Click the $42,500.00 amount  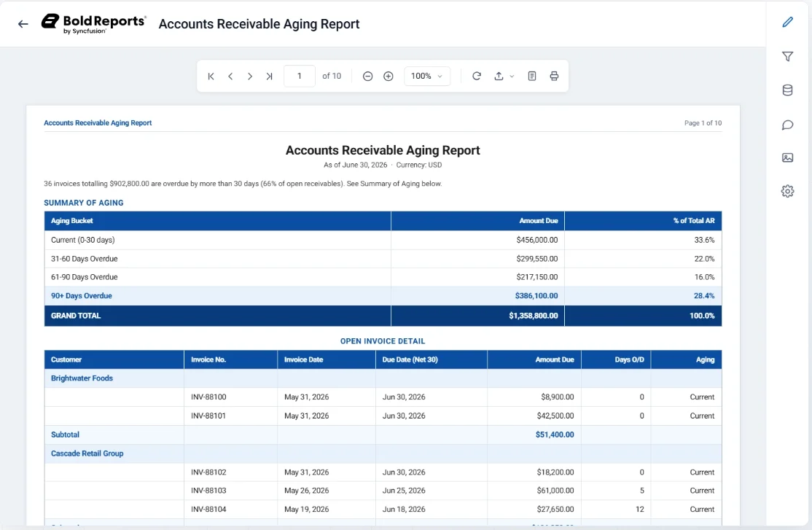tap(555, 416)
